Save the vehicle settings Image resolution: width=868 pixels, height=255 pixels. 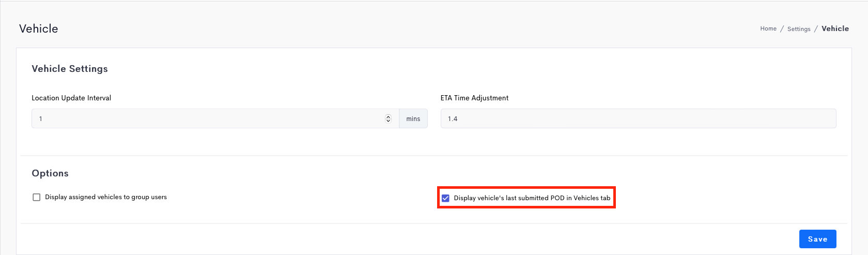coord(817,239)
